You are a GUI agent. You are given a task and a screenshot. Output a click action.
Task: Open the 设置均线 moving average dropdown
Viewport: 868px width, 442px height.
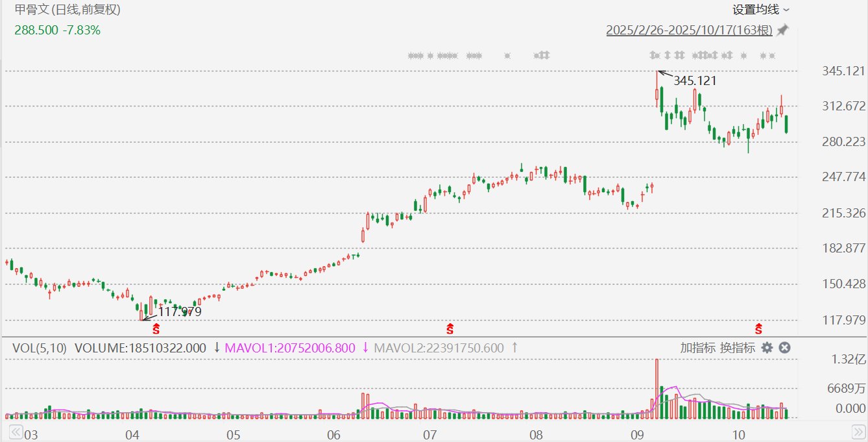pyautogui.click(x=761, y=10)
